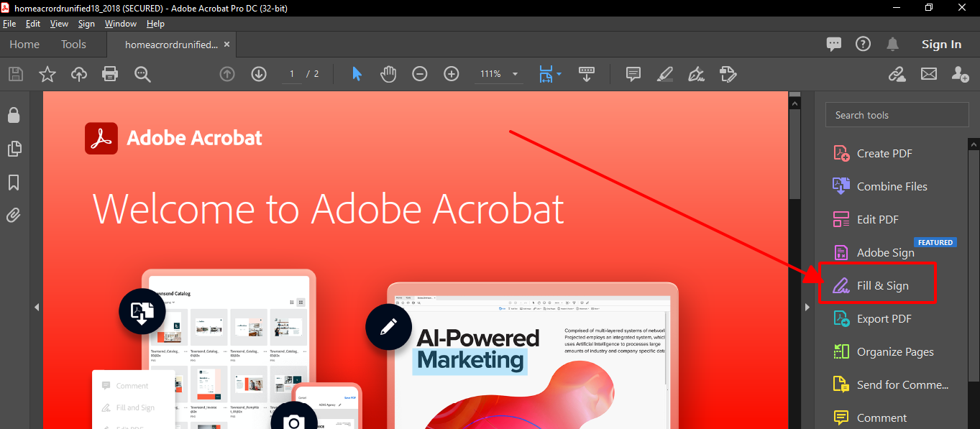This screenshot has height=429, width=980.
Task: Click the zoom out minus icon
Action: [x=420, y=74]
